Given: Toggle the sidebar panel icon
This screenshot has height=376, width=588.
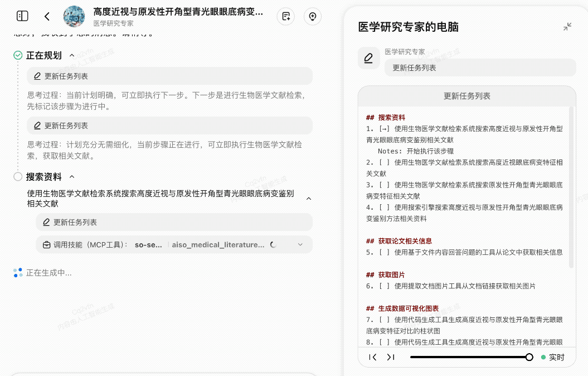Looking at the screenshot, I should tap(22, 16).
